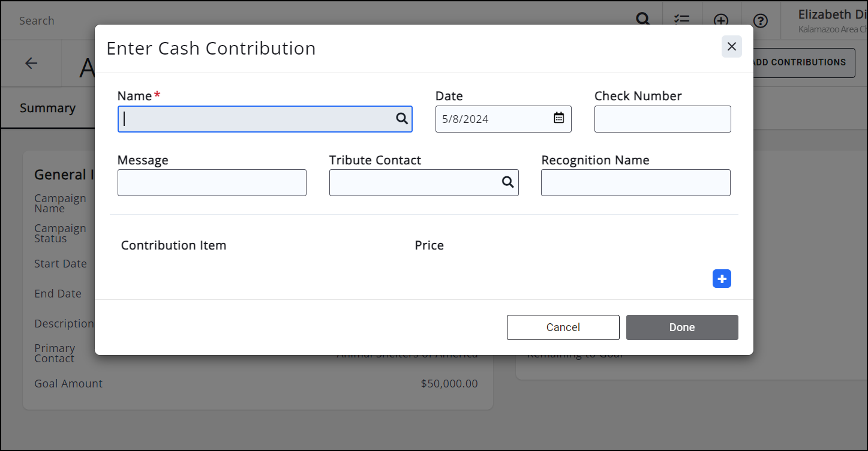Viewport: 868px width, 451px height.
Task: Add a contribution item with blue plus
Action: 722,279
